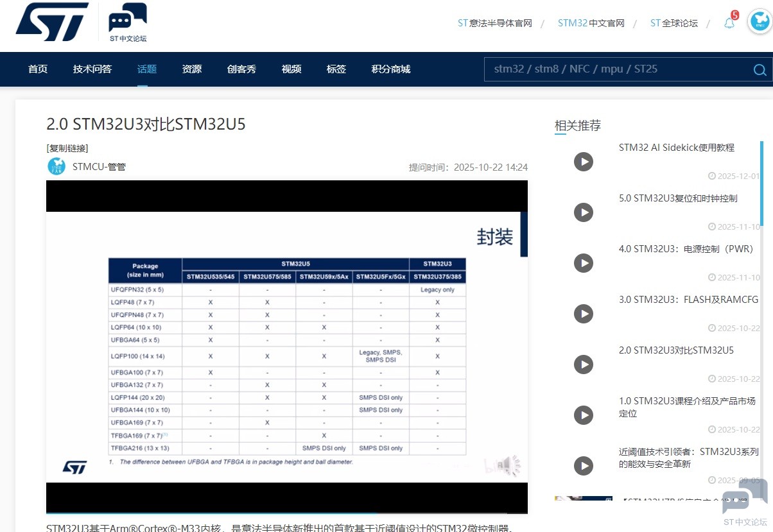Play 5.0 STM32U3复位和时钟控制 video icon
The height and width of the screenshot is (532, 773).
[583, 212]
